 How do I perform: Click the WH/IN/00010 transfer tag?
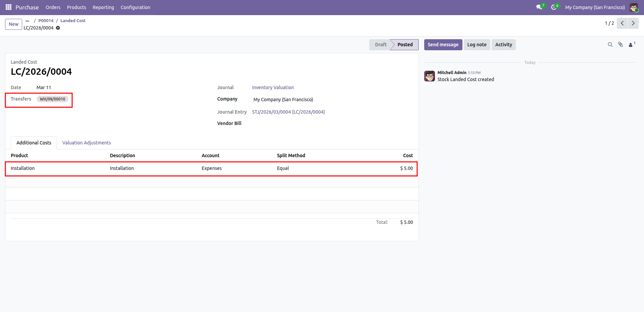pyautogui.click(x=52, y=99)
